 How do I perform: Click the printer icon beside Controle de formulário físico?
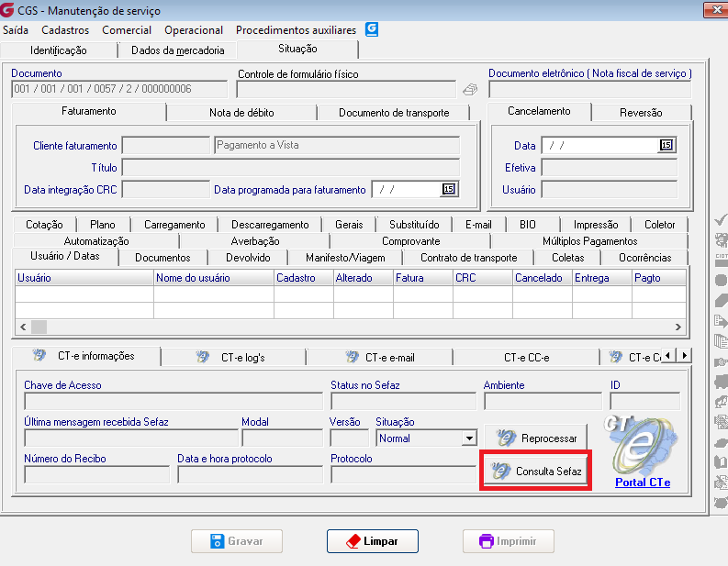coord(470,90)
